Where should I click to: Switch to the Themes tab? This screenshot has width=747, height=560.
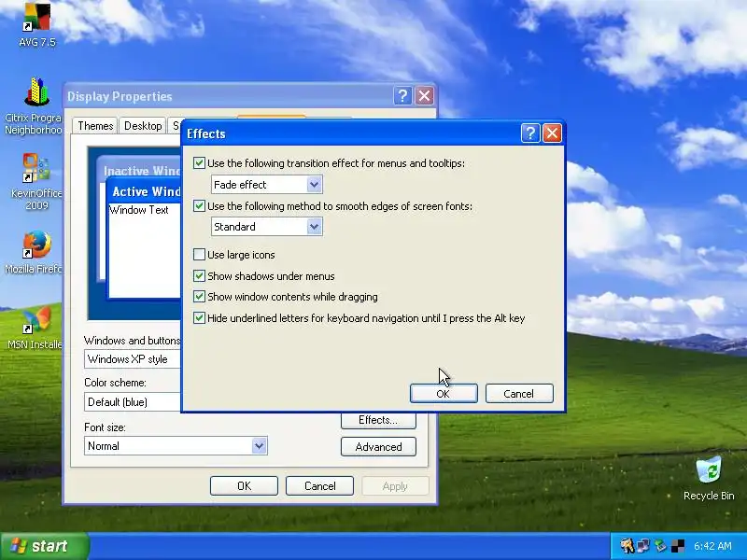[x=95, y=126]
